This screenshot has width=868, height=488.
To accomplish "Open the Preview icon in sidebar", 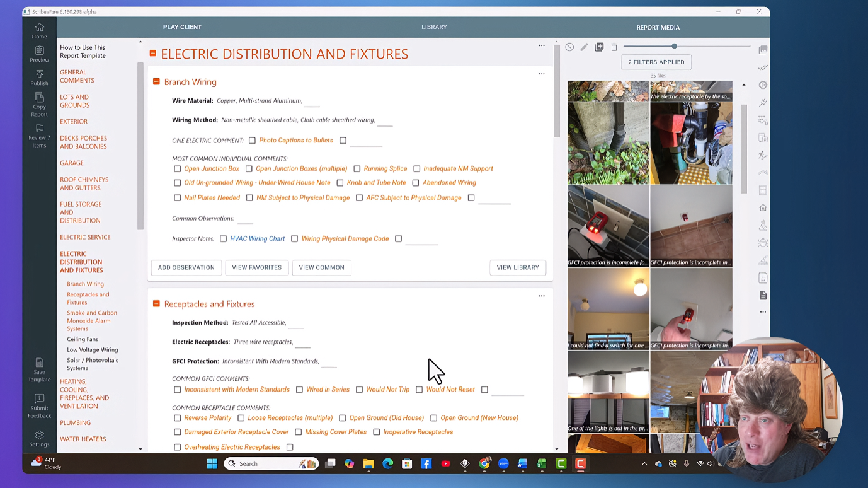I will (39, 50).
